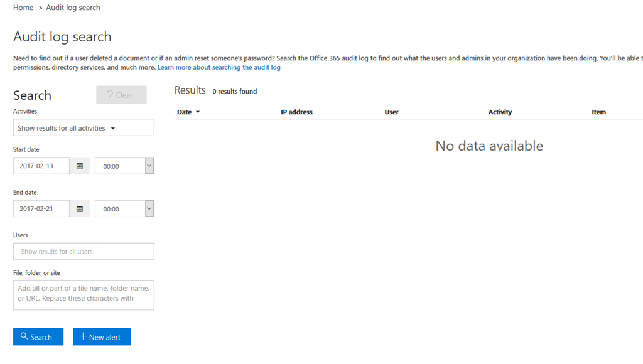Click the Clear button

tap(121, 95)
